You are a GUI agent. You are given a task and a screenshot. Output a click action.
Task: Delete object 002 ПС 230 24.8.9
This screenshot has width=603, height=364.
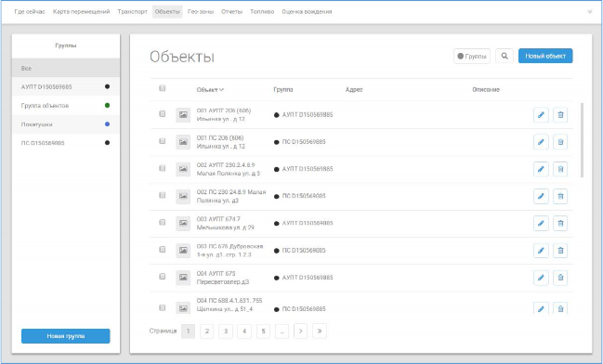560,197
